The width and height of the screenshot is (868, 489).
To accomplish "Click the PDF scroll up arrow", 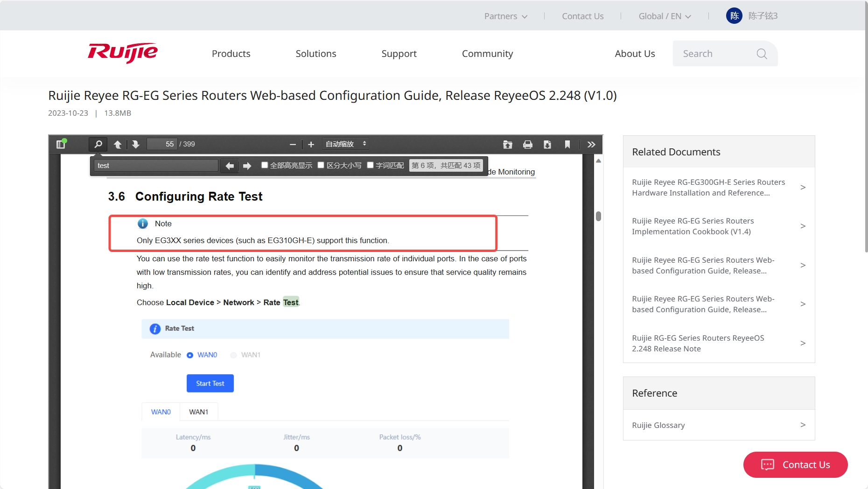I will pos(598,161).
